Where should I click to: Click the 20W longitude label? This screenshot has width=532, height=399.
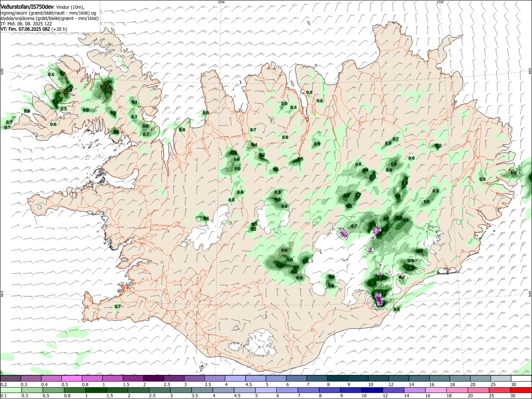click(221, 2)
